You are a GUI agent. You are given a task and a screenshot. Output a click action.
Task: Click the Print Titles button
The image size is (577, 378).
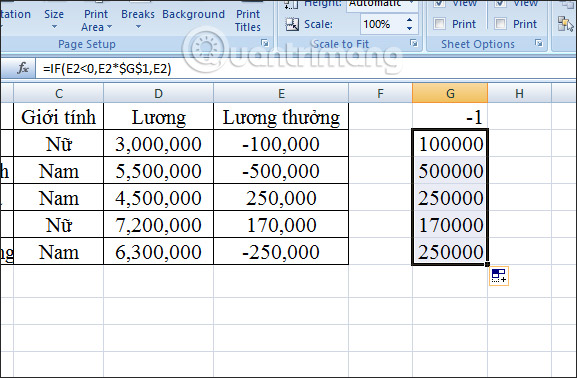coord(248,20)
